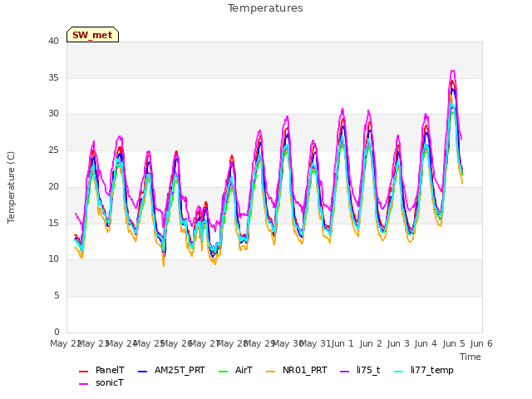
Task: Toggle AM25T_PRT series in legend
Action: click(x=172, y=370)
